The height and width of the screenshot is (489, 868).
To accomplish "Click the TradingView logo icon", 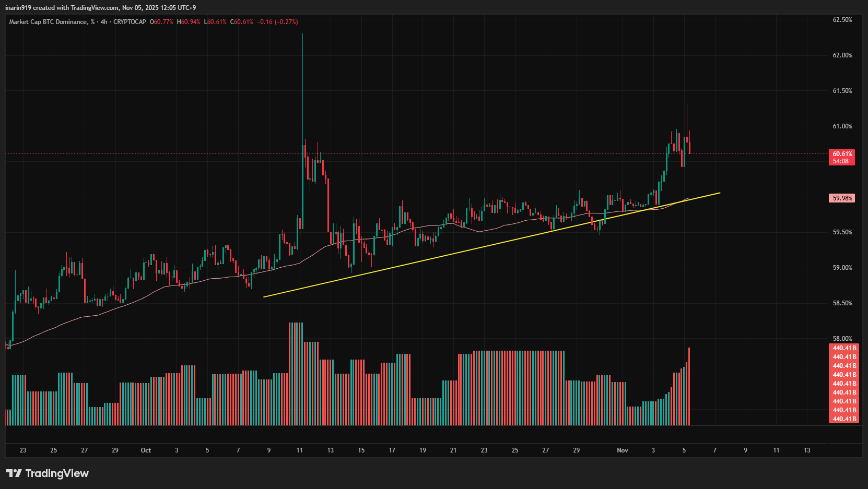I will point(15,473).
